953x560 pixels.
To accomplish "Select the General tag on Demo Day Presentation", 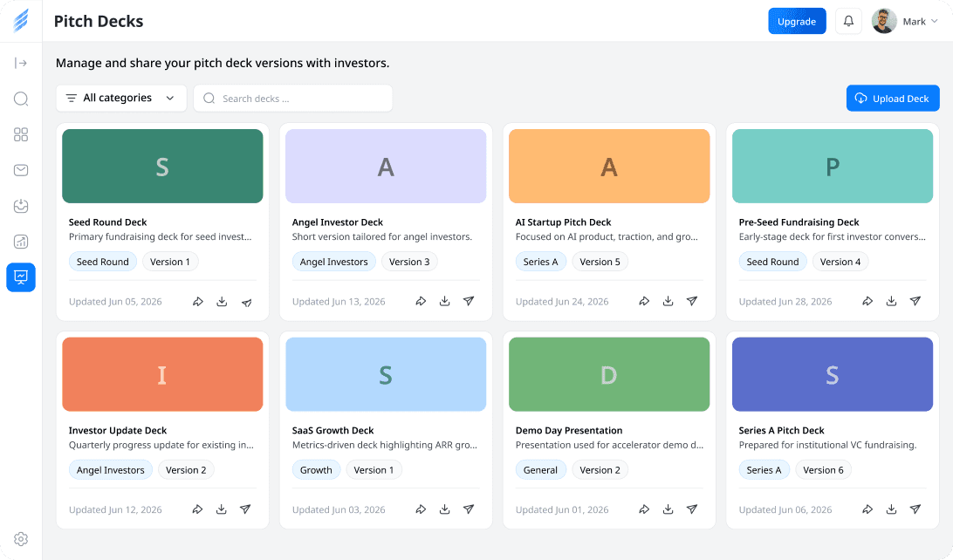I will coord(540,470).
